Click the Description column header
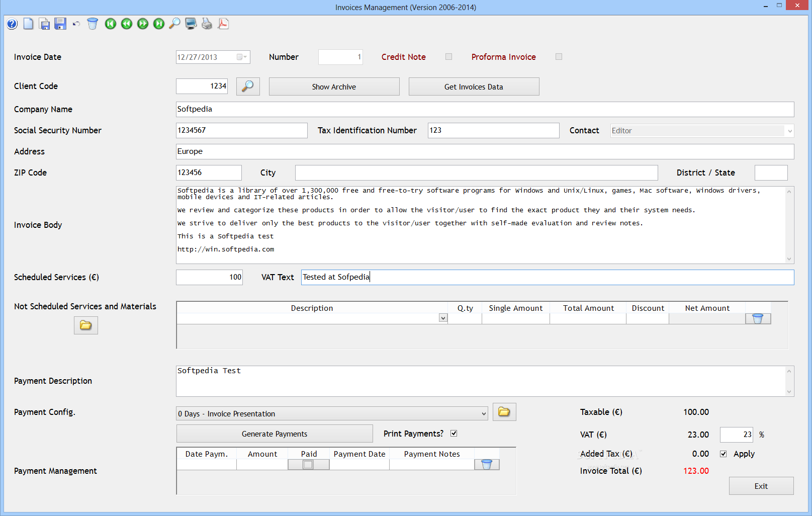Image resolution: width=812 pixels, height=516 pixels. (x=312, y=308)
